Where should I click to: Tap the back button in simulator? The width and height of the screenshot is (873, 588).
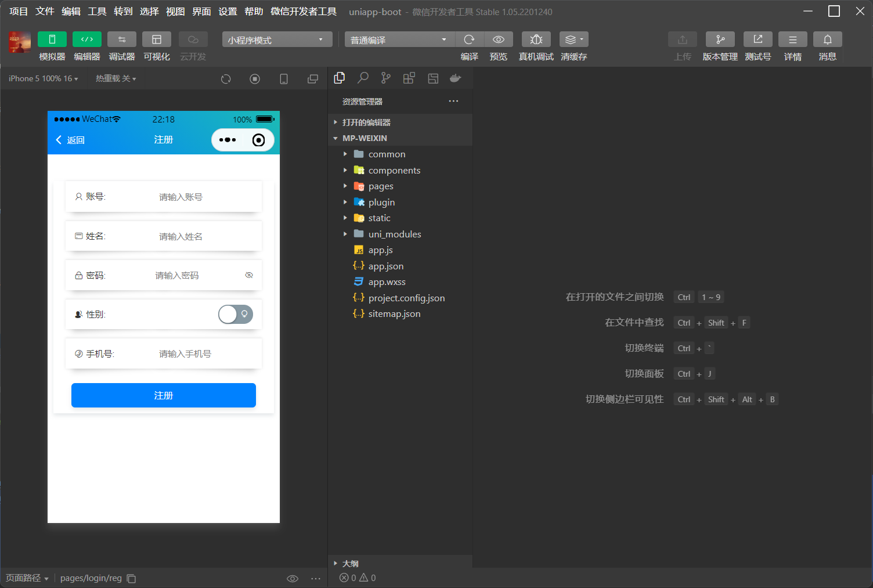pos(70,140)
